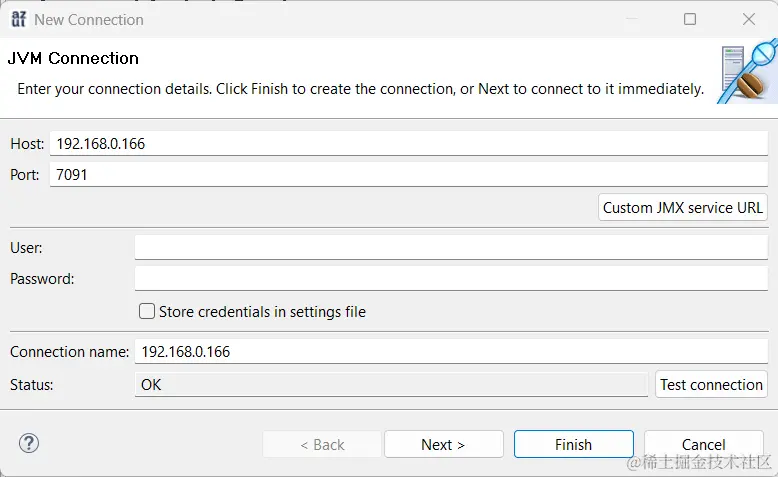Viewport: 778px width, 477px height.
Task: Click the JMC application icon in title bar
Action: [18, 19]
